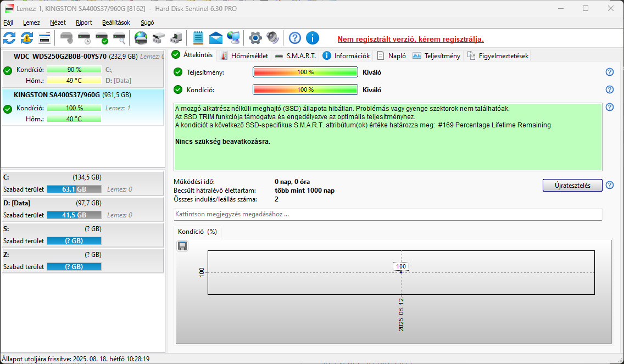Click the toolbar question mark help icon
Image resolution: width=624 pixels, height=364 pixels.
click(x=295, y=38)
